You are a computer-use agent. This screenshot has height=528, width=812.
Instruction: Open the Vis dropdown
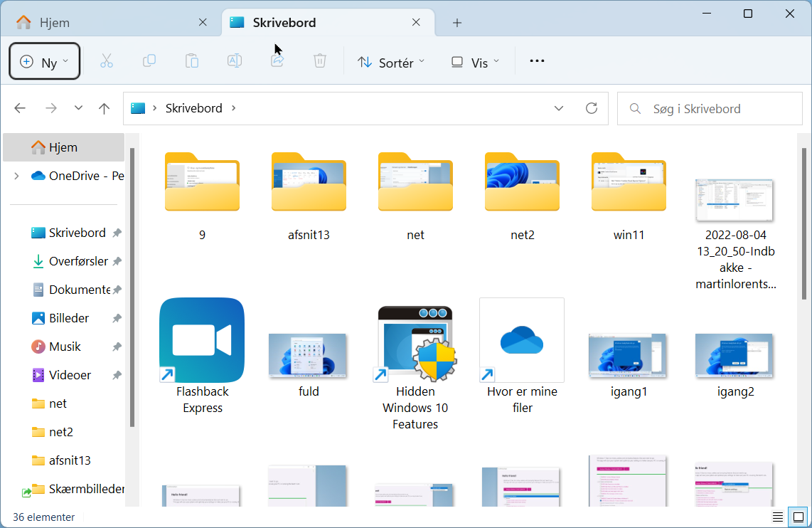(x=475, y=63)
